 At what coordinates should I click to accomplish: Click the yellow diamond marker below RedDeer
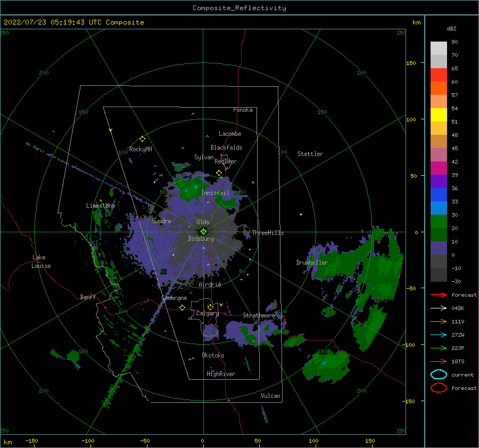coord(219,173)
